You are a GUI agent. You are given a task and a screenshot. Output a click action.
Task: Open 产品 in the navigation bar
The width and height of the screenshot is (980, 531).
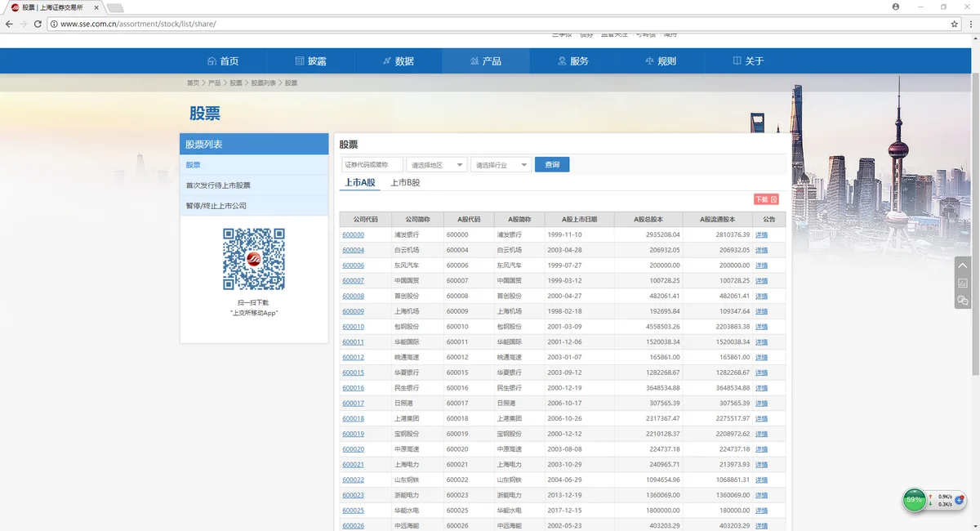point(485,61)
